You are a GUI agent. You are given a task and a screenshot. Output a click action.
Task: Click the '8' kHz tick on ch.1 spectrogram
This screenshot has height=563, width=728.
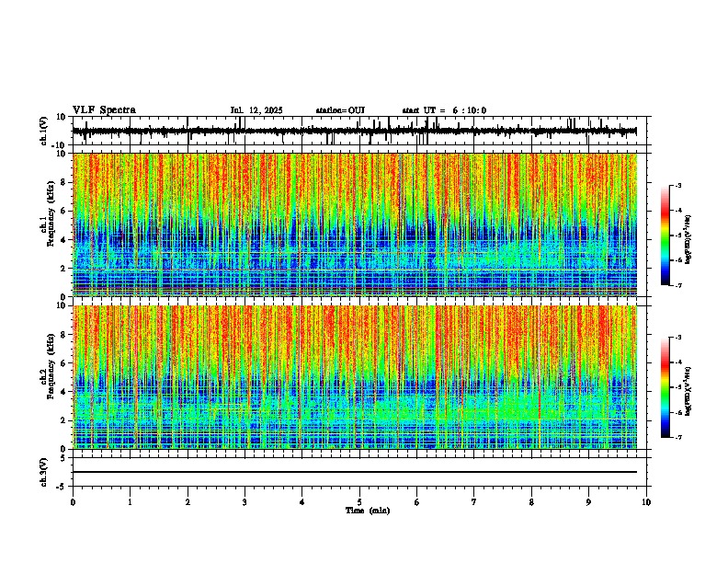(64, 182)
